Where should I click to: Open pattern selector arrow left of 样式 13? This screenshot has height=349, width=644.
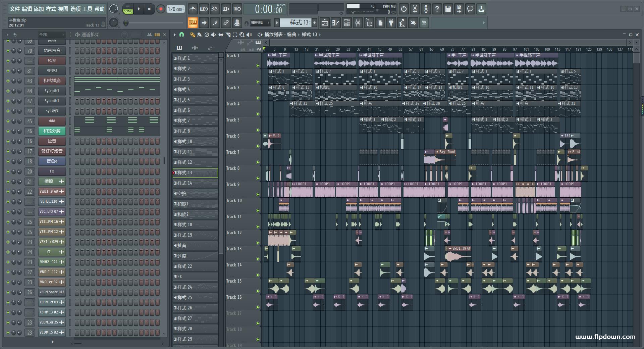tap(277, 23)
